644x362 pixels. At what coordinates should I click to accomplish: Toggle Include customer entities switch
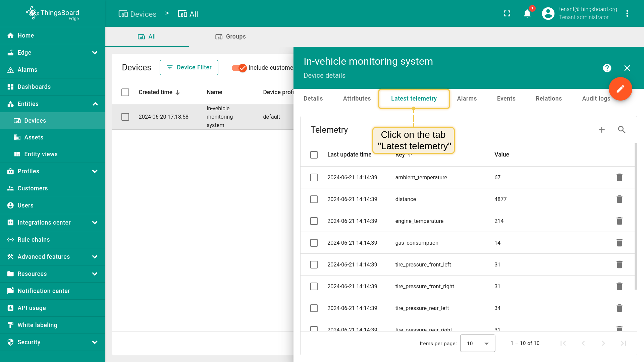[239, 68]
